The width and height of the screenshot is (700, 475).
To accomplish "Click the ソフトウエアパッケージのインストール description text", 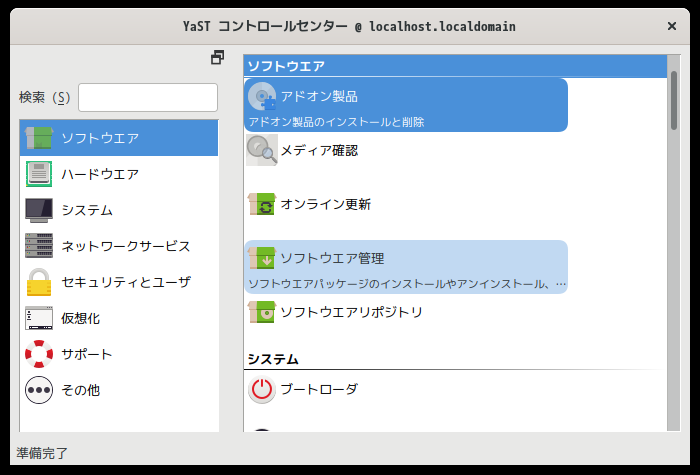I will point(407,284).
